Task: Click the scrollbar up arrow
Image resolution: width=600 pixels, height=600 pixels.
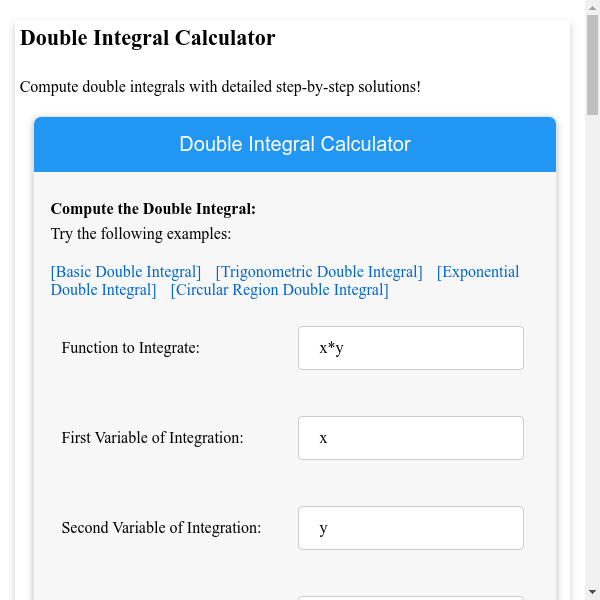Action: [x=592, y=8]
